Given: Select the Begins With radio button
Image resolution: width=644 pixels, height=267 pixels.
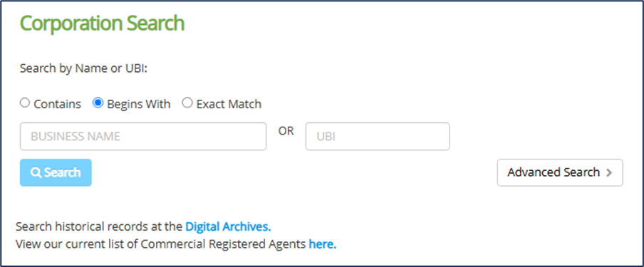Looking at the screenshot, I should [x=98, y=103].
